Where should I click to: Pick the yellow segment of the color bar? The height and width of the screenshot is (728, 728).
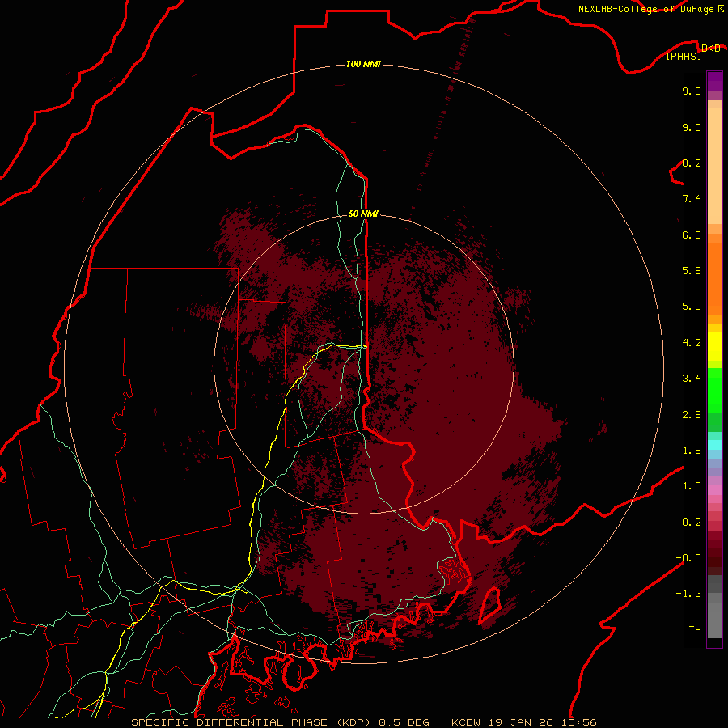point(714,346)
